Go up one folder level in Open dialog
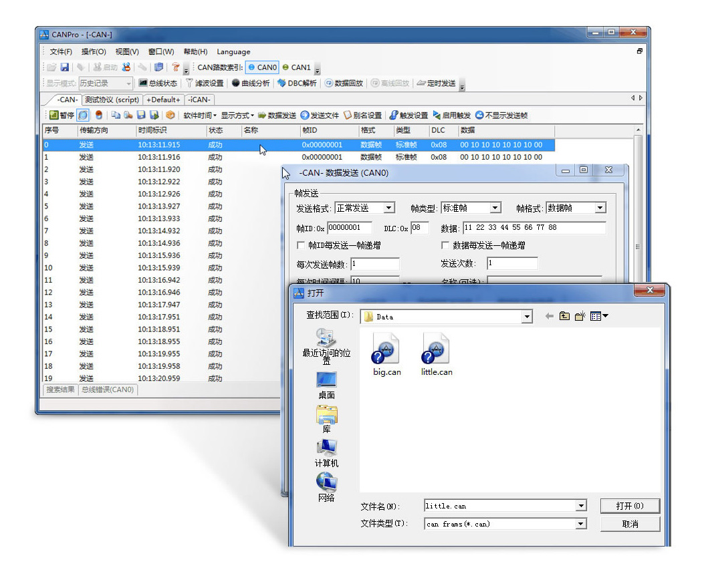Viewport: 702px width, 588px height. [x=564, y=316]
